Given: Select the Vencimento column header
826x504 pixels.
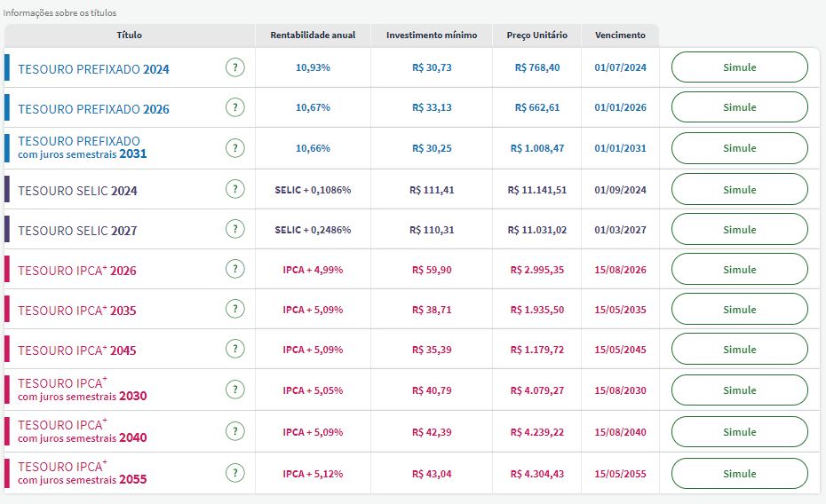Looking at the screenshot, I should [620, 35].
